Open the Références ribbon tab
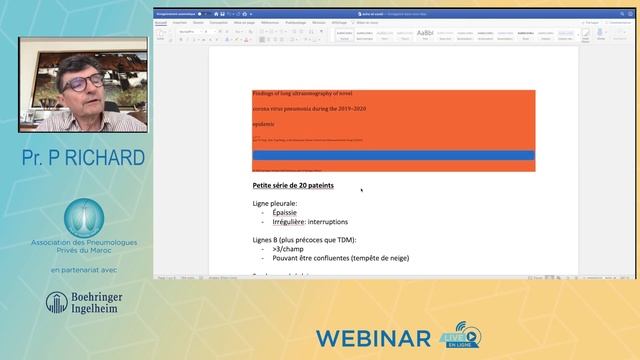 coord(270,23)
